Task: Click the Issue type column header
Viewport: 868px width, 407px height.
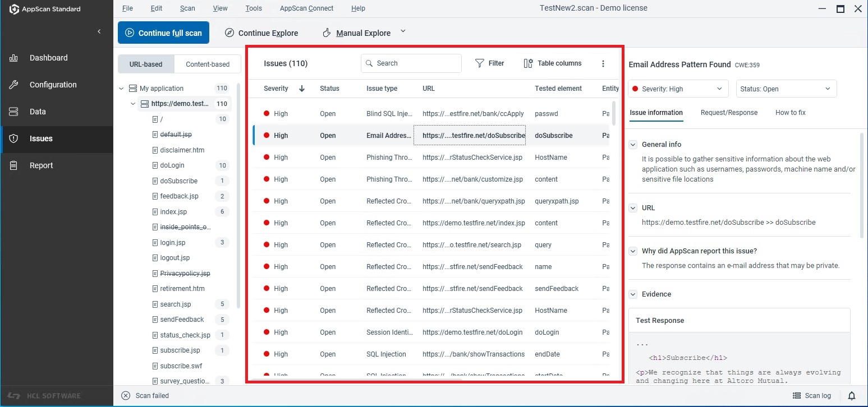Action: (382, 89)
